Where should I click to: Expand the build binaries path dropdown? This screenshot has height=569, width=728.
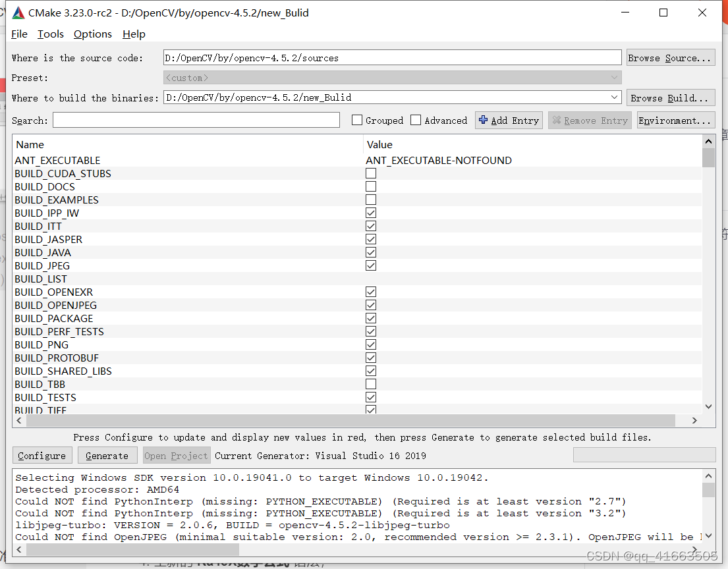614,97
